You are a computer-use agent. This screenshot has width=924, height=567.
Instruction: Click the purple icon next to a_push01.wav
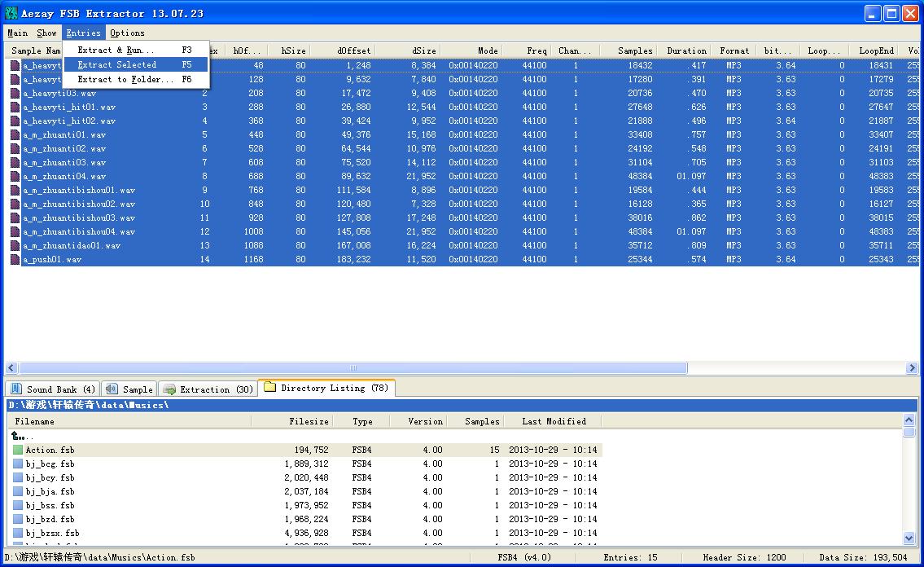click(x=15, y=259)
